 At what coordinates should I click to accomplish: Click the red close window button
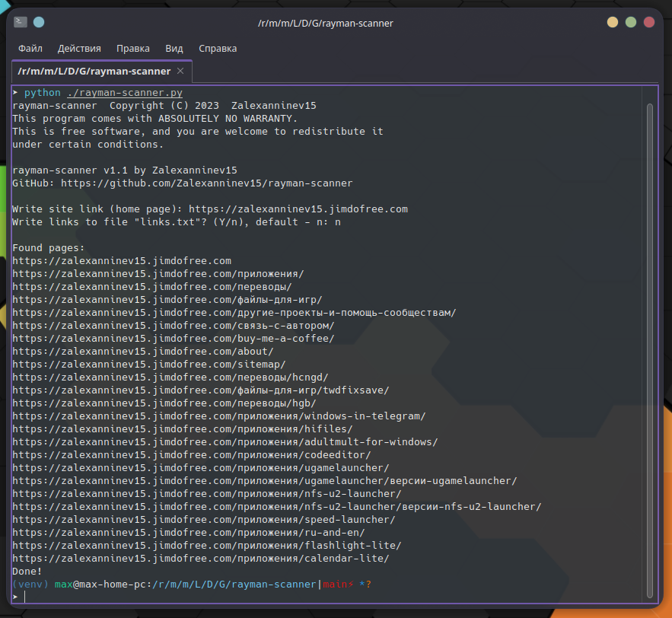point(649,22)
